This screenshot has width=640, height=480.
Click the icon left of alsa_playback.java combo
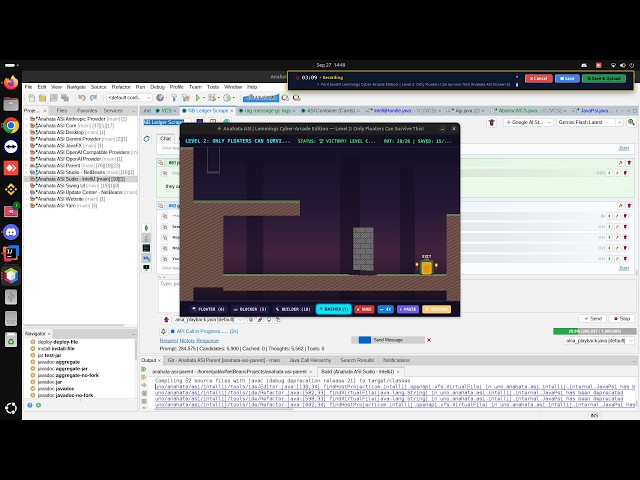click(x=166, y=320)
